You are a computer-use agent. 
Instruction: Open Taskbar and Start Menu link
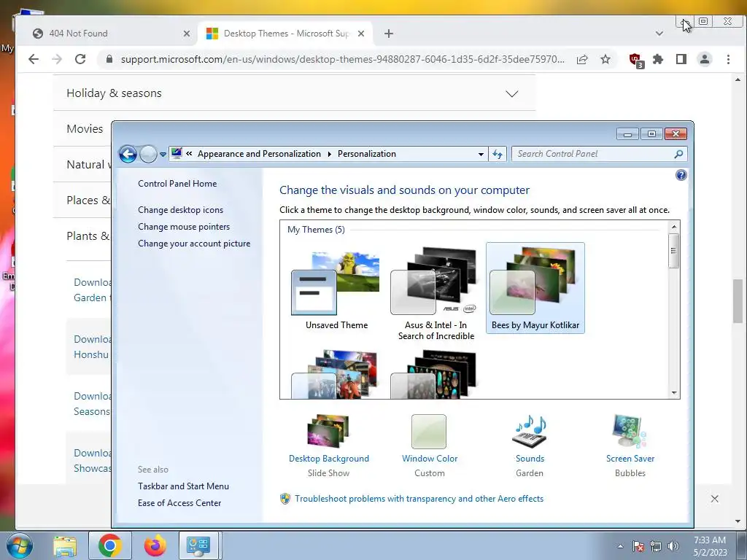tap(183, 486)
